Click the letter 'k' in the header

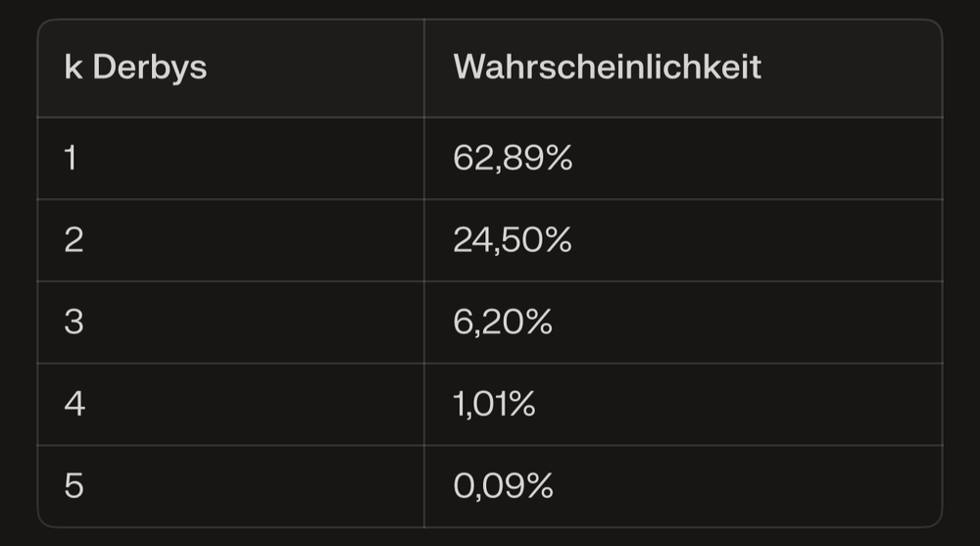(x=73, y=67)
